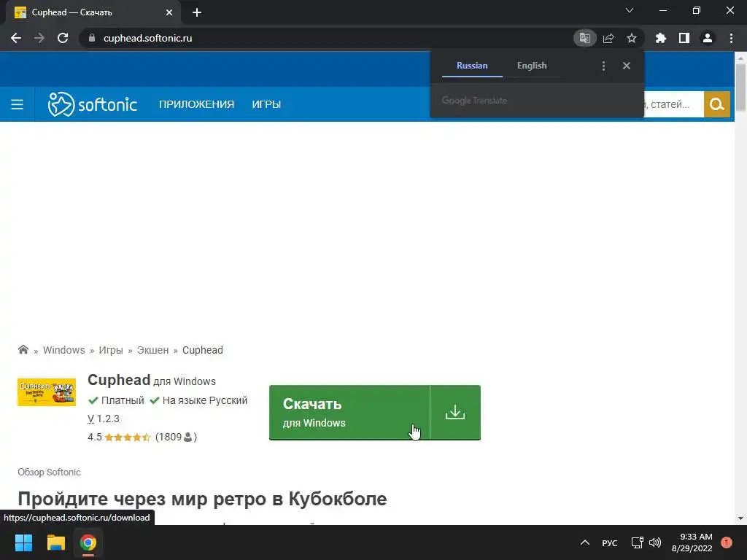Image resolution: width=747 pixels, height=560 pixels.
Task: Click Cuphead breadcrumb item
Action: coord(203,350)
